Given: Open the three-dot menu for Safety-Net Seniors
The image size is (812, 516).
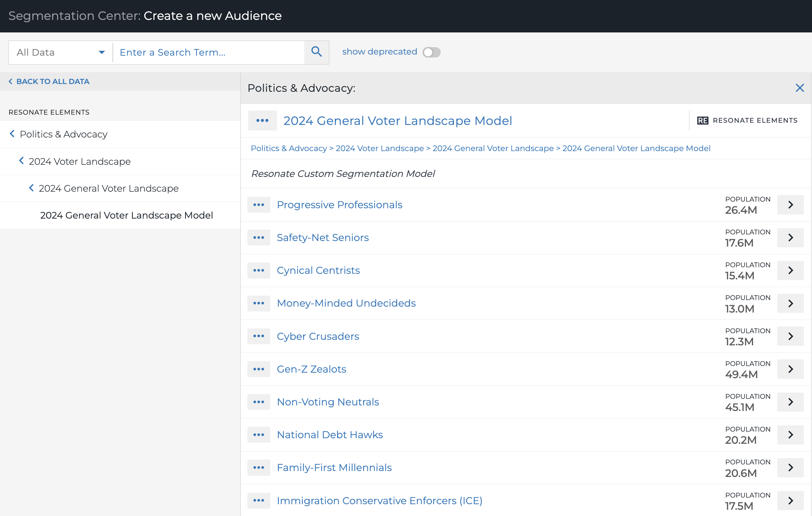Looking at the screenshot, I should point(259,237).
